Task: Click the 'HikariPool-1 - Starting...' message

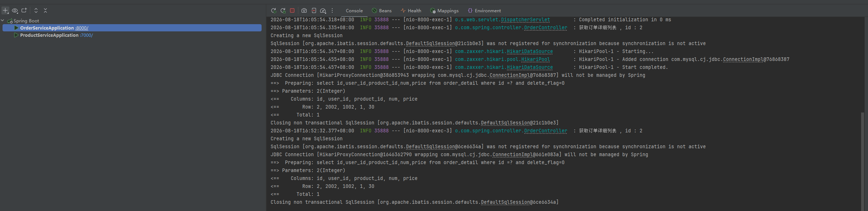Action: tap(616, 52)
